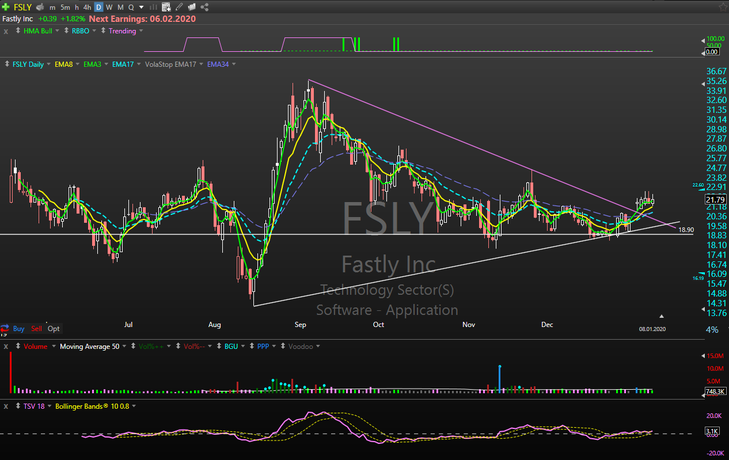Click the 4% scale button

point(712,329)
